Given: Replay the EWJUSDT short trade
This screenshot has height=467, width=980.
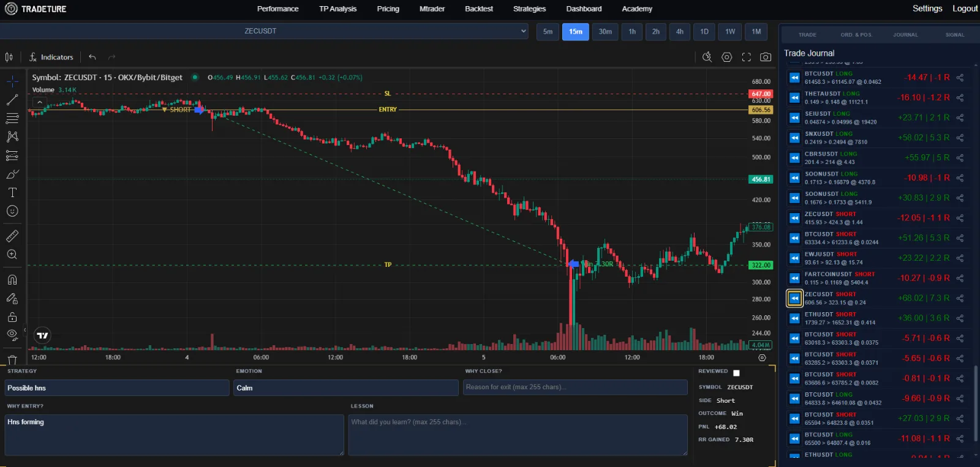Looking at the screenshot, I should pyautogui.click(x=794, y=258).
